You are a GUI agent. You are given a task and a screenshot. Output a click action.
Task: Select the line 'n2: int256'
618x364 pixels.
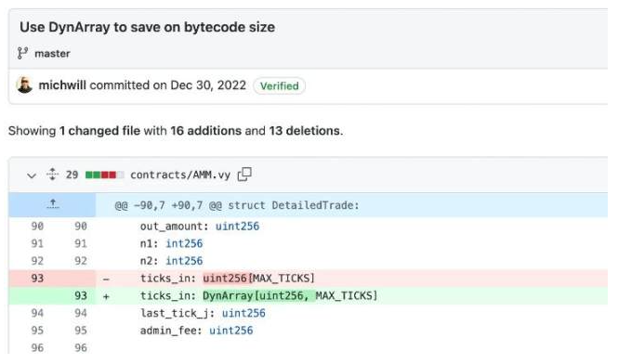[171, 261]
